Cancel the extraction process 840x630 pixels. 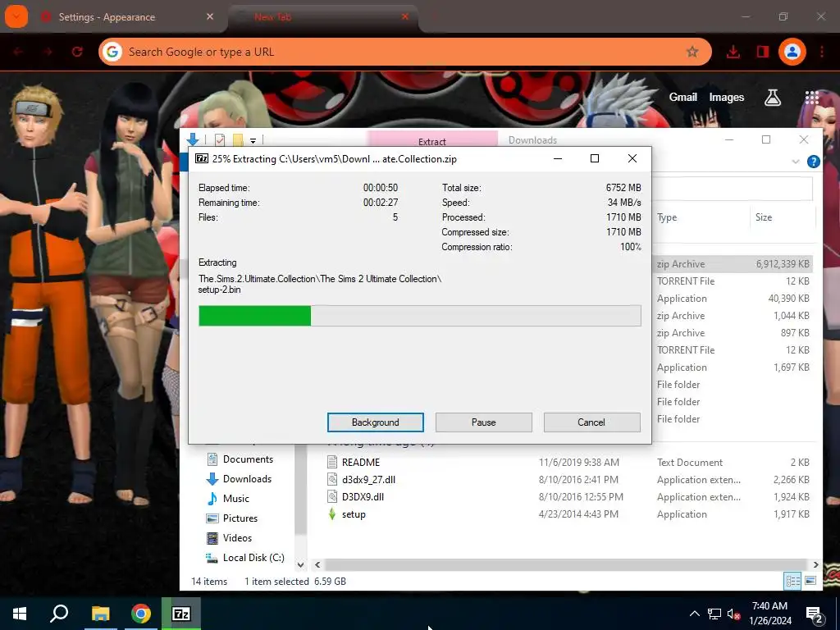point(591,422)
